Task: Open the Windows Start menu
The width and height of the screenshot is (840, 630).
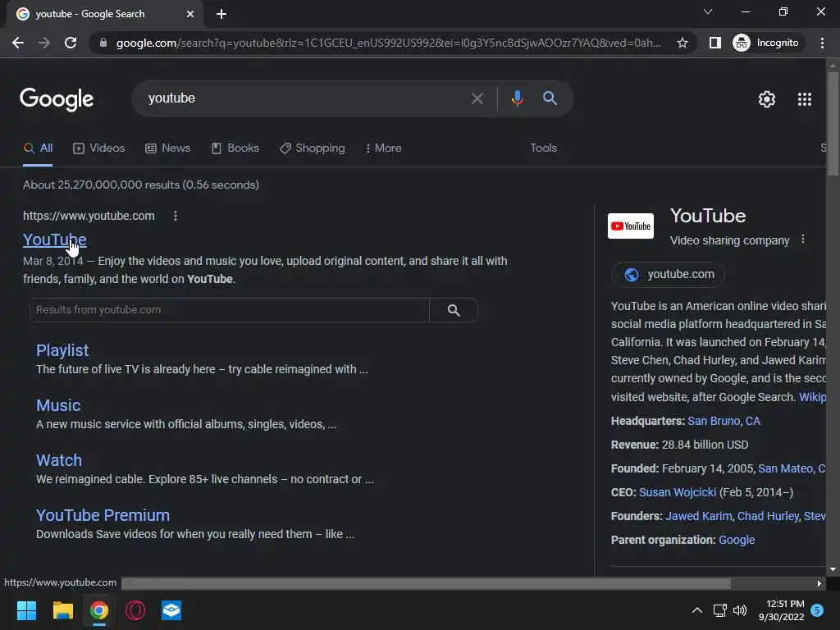Action: (26, 610)
